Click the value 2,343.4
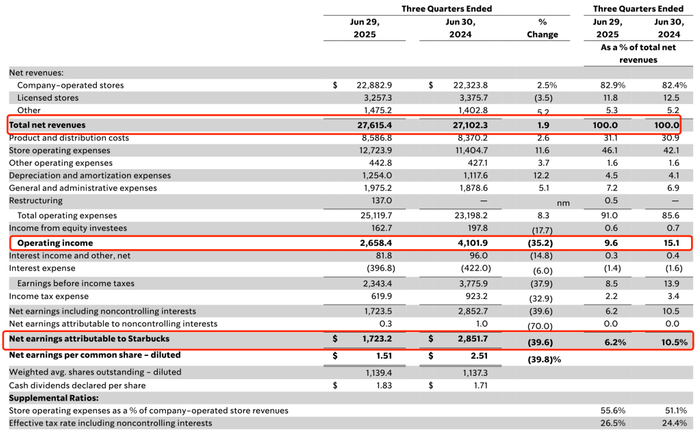This screenshot has width=700, height=436. pyautogui.click(x=377, y=283)
